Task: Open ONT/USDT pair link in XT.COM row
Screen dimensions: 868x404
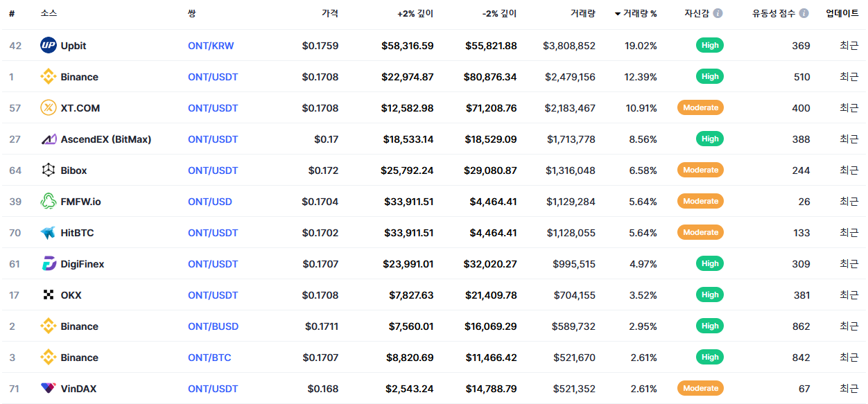Action: click(213, 108)
